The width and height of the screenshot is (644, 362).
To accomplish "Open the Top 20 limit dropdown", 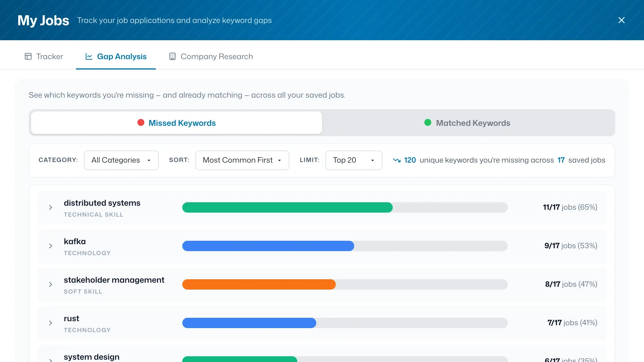I will point(354,160).
